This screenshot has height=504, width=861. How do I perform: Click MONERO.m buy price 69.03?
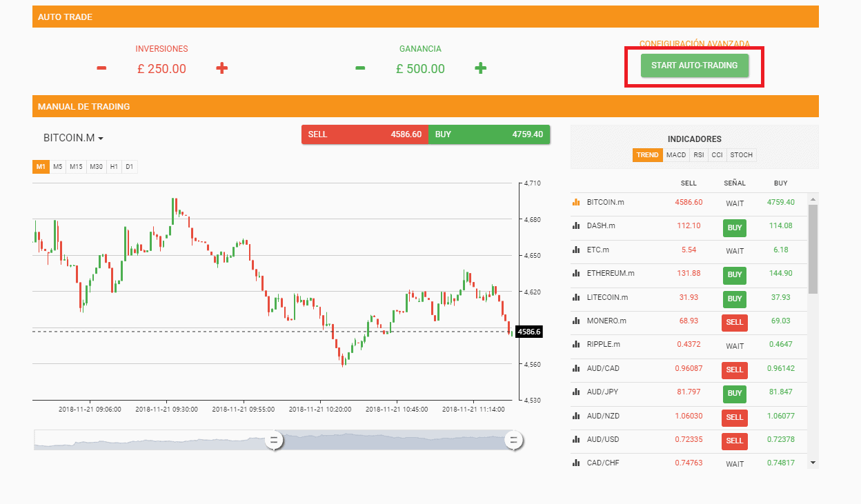click(x=780, y=321)
